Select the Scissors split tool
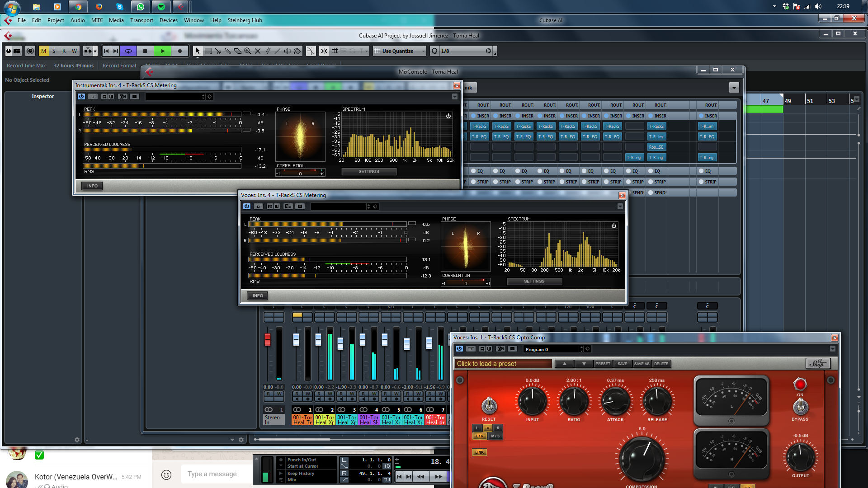 tap(218, 51)
